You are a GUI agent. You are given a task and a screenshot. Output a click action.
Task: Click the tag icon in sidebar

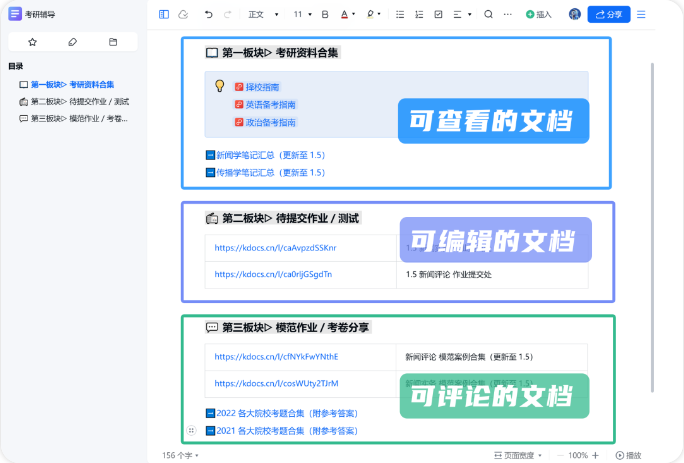tap(72, 42)
